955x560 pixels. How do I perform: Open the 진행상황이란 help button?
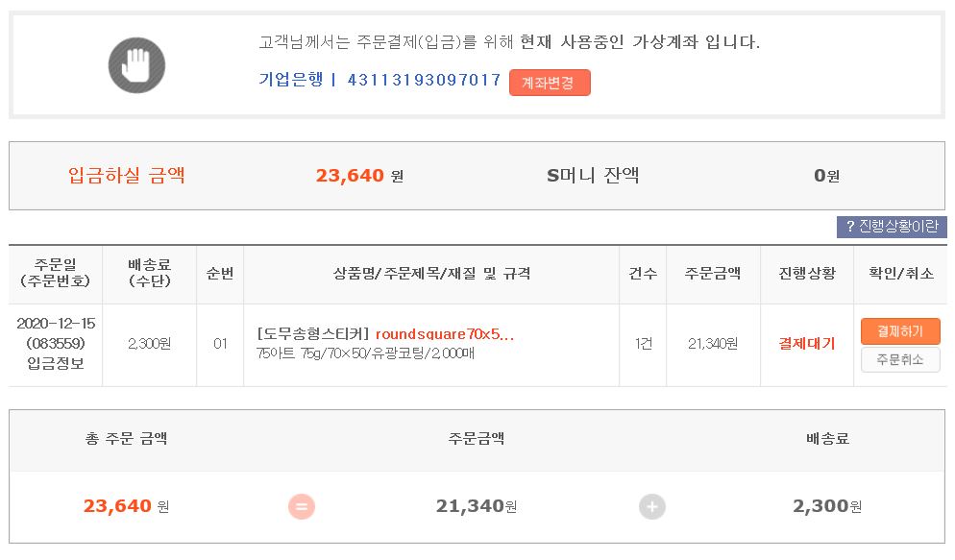(892, 227)
